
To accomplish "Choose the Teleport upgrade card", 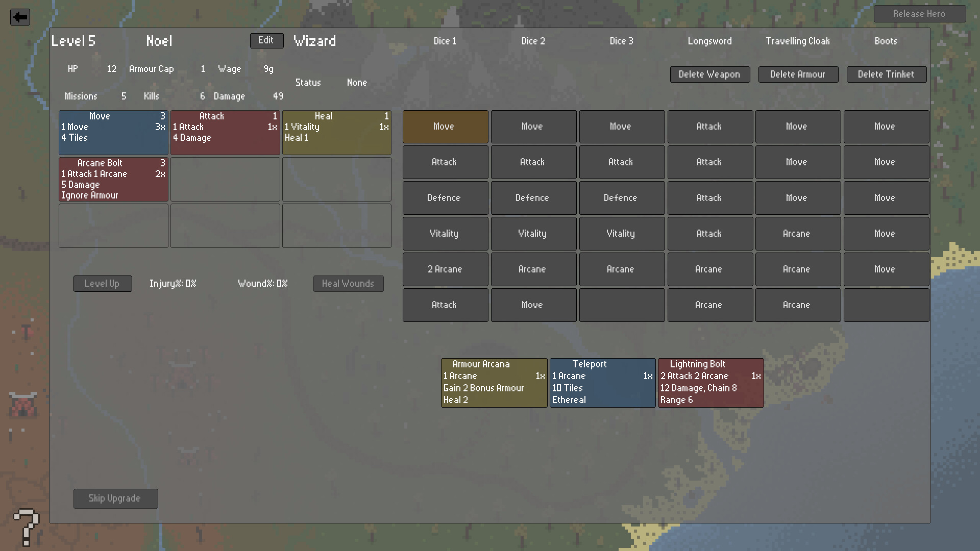I will pos(602,382).
